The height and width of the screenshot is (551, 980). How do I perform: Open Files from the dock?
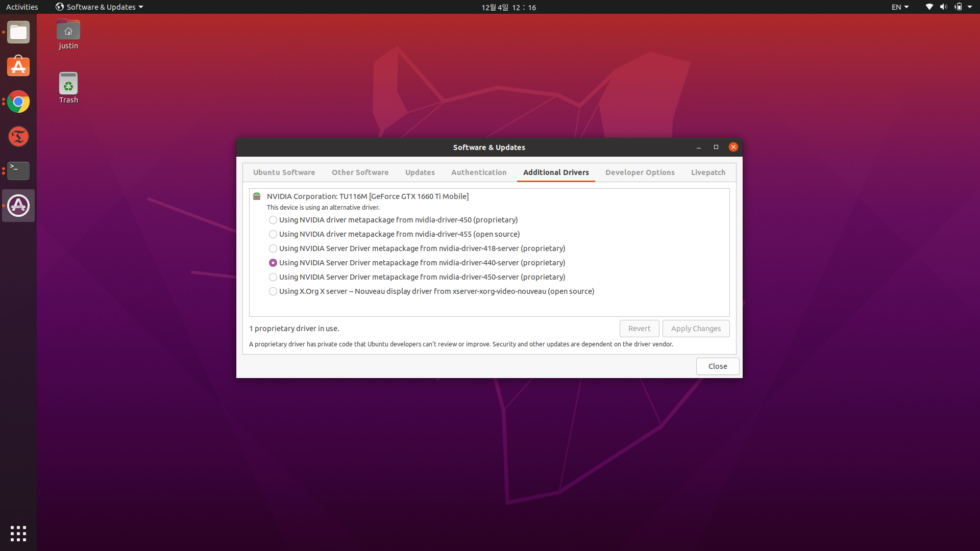[18, 33]
